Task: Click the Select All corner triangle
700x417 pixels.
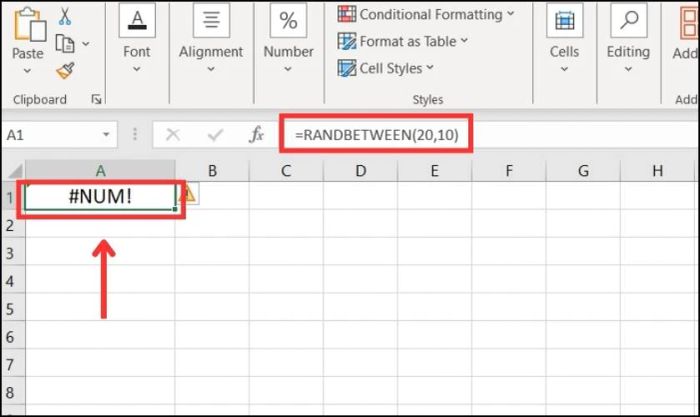Action: pyautogui.click(x=15, y=171)
